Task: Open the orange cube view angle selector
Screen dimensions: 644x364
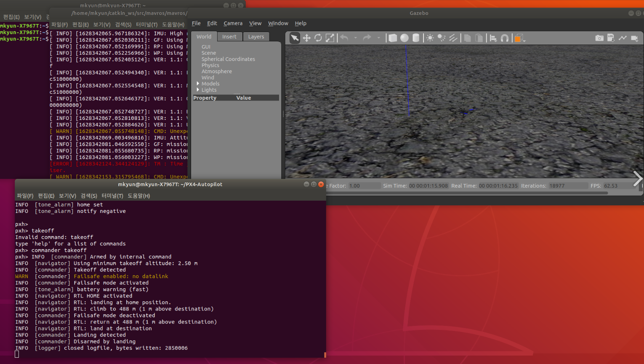Action: click(x=520, y=38)
